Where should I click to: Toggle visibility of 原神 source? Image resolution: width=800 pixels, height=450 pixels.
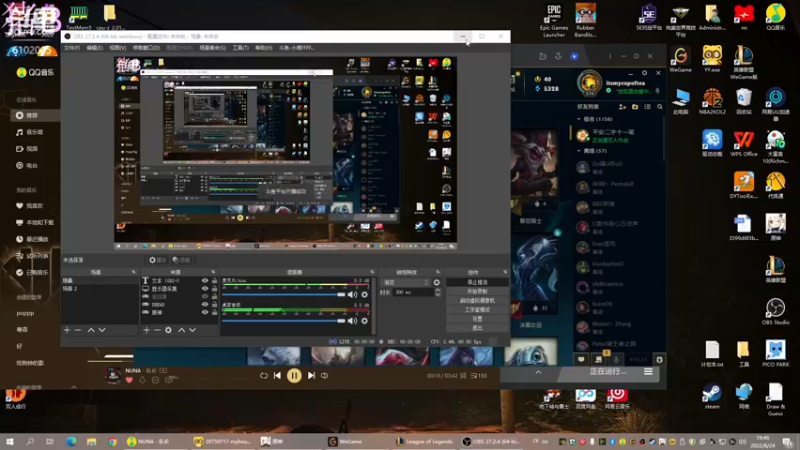(x=205, y=312)
